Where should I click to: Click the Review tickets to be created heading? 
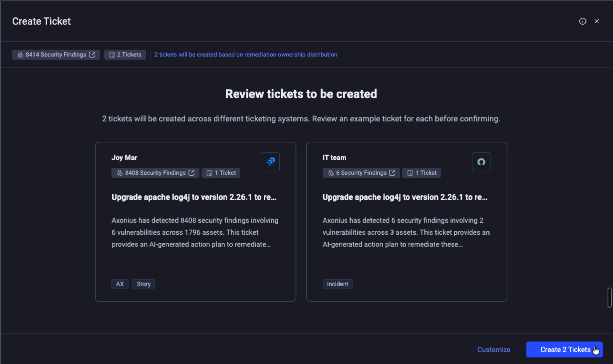(301, 94)
